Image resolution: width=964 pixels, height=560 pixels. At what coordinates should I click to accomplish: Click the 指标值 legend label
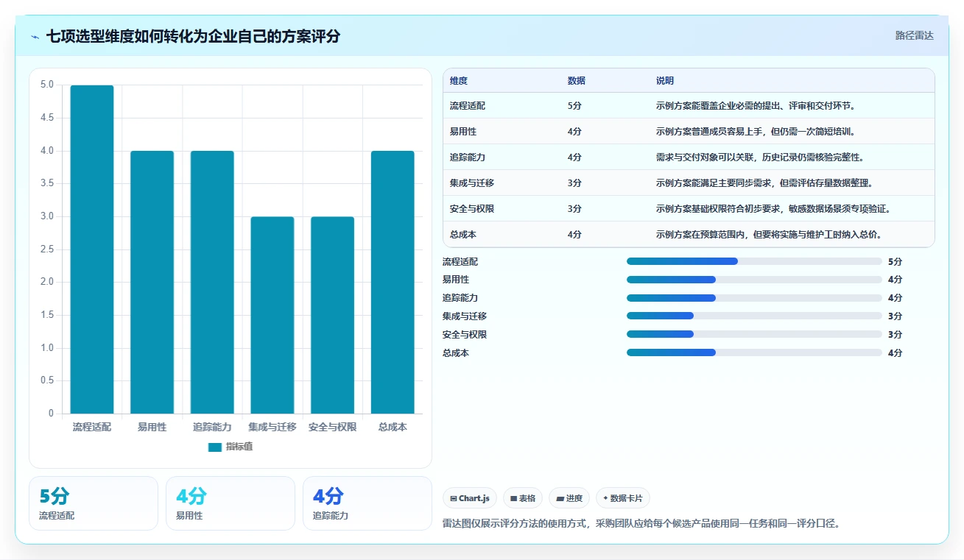tap(239, 447)
